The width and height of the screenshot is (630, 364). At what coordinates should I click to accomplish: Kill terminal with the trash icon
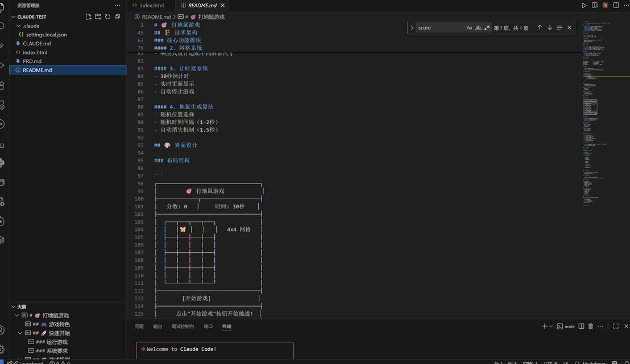point(591,327)
